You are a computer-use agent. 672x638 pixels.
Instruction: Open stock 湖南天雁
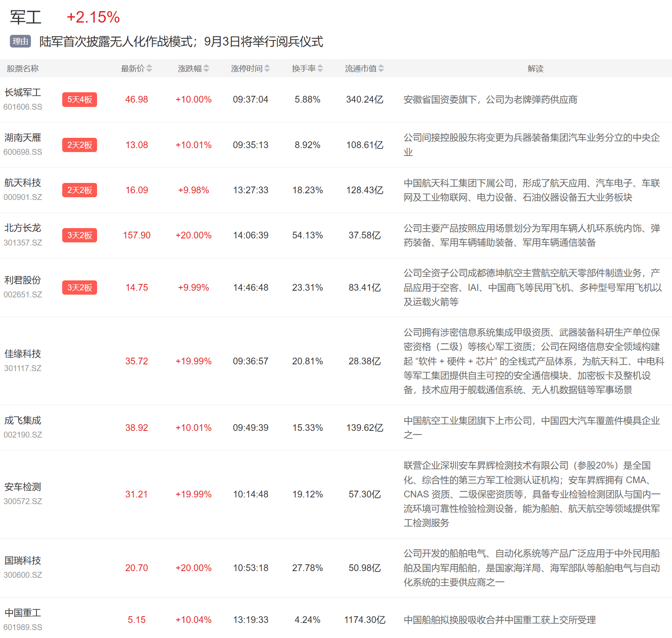23,138
